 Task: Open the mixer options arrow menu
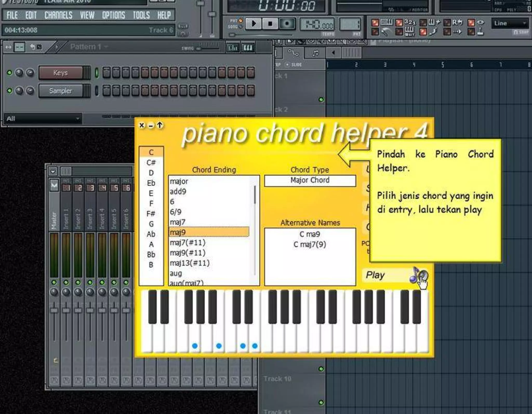(x=53, y=172)
